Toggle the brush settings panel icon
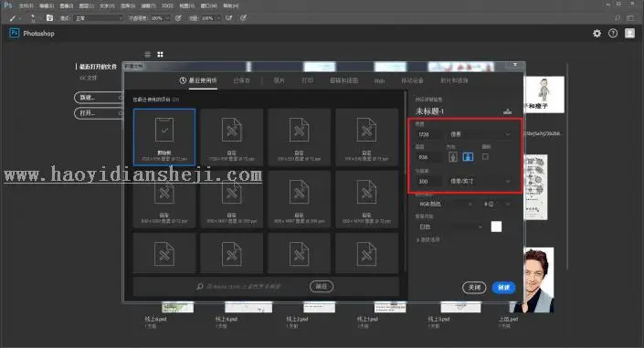This screenshot has width=644, height=348. [x=49, y=18]
